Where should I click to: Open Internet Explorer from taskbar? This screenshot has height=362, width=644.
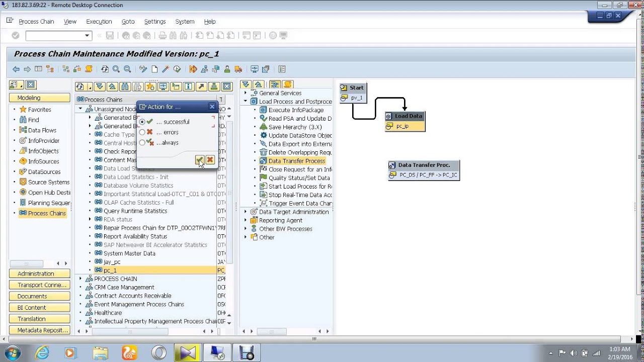pyautogui.click(x=42, y=353)
